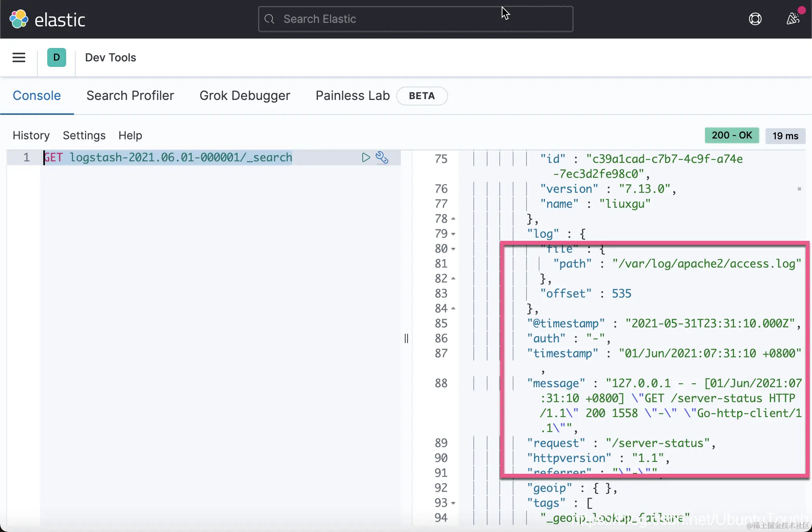Open the hamburger navigation menu
Viewport: 812px width, 532px height.
(x=19, y=57)
